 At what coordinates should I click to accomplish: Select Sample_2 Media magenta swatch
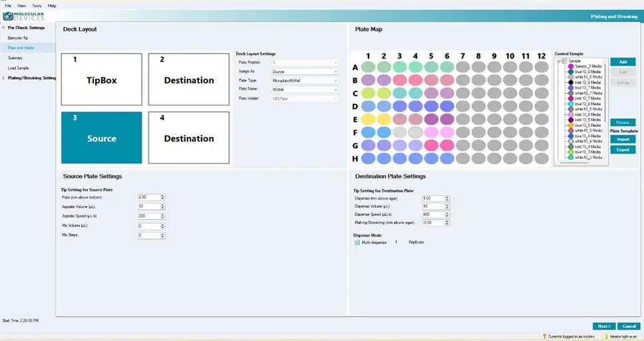click(x=570, y=66)
